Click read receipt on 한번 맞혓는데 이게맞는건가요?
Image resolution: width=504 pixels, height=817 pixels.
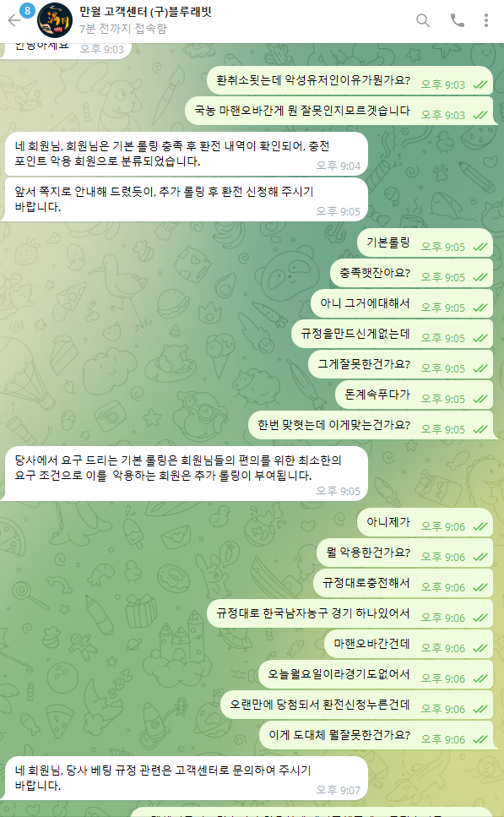coord(480,429)
